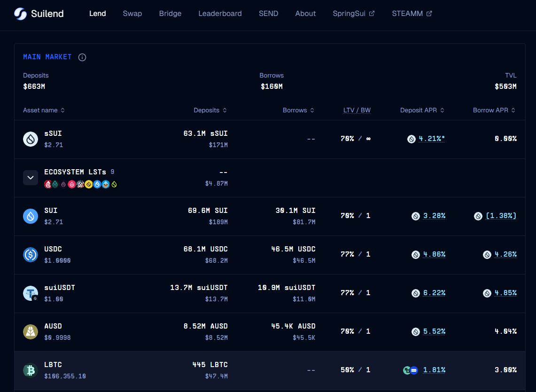The width and height of the screenshot is (536, 392).
Task: Click the Ecosystem LSTs token icons strip
Action: tap(81, 184)
